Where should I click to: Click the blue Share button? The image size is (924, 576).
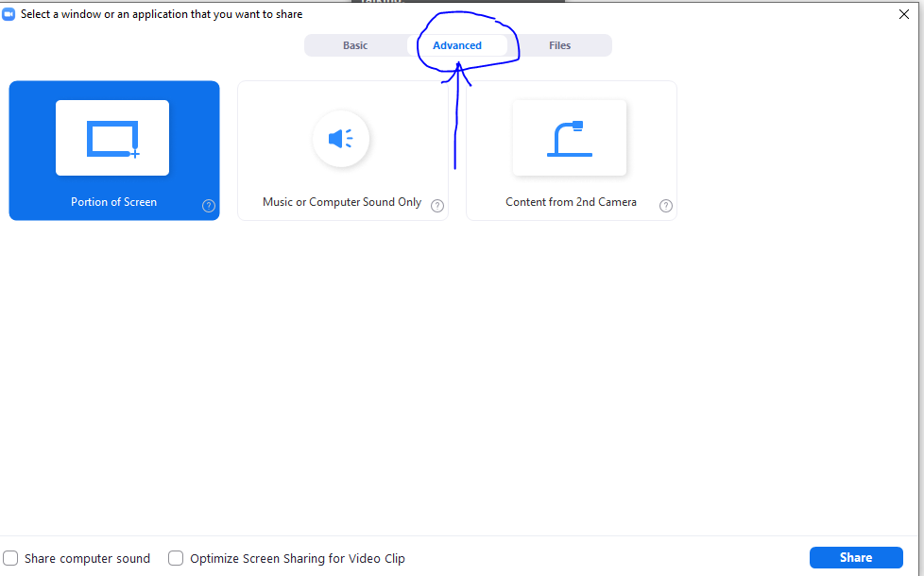(x=856, y=558)
